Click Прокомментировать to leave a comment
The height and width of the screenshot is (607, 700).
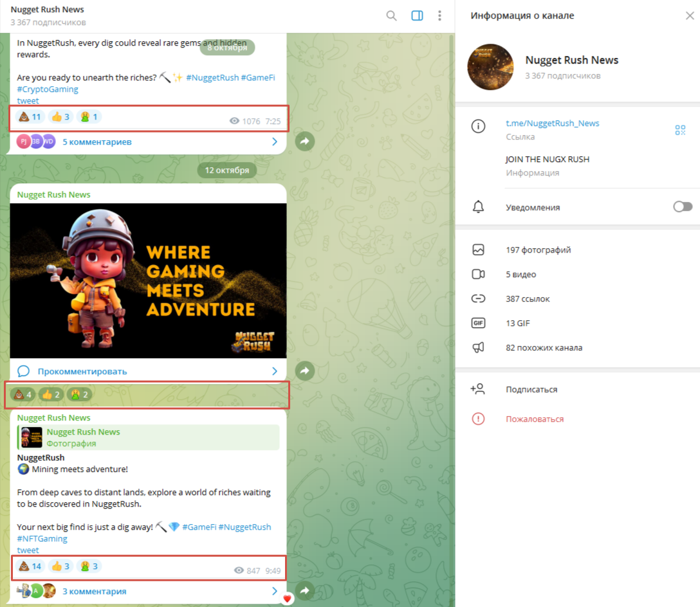tap(82, 372)
